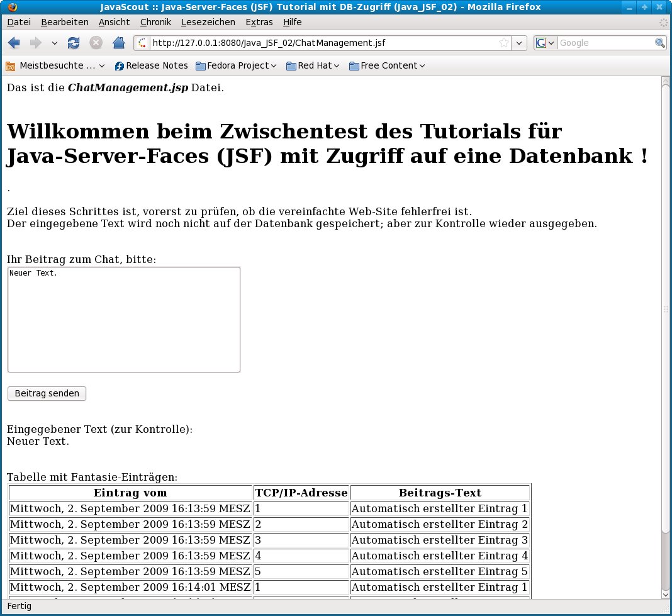Screen dimensions: 672x616
Task: Expand the URL bar history dropdown
Action: [518, 43]
